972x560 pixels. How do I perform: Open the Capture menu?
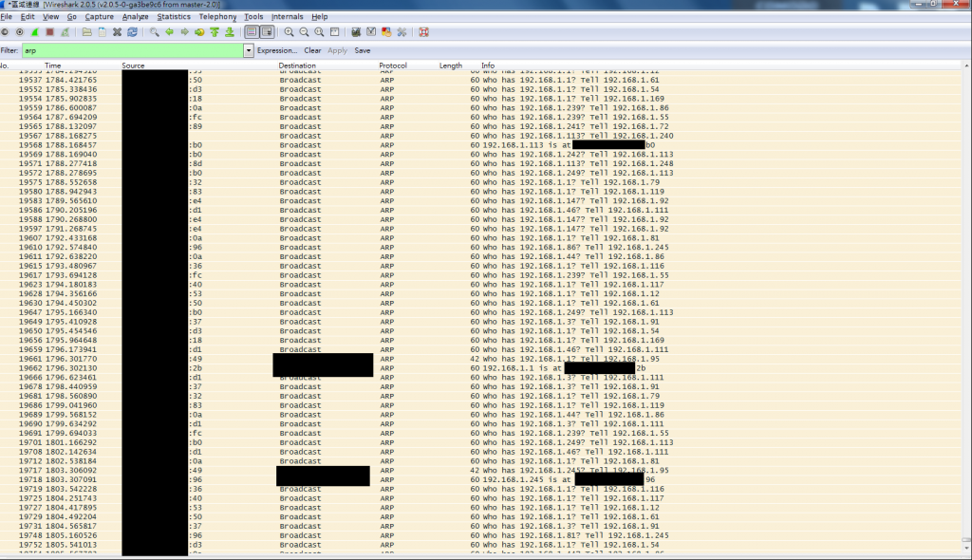[x=99, y=17]
